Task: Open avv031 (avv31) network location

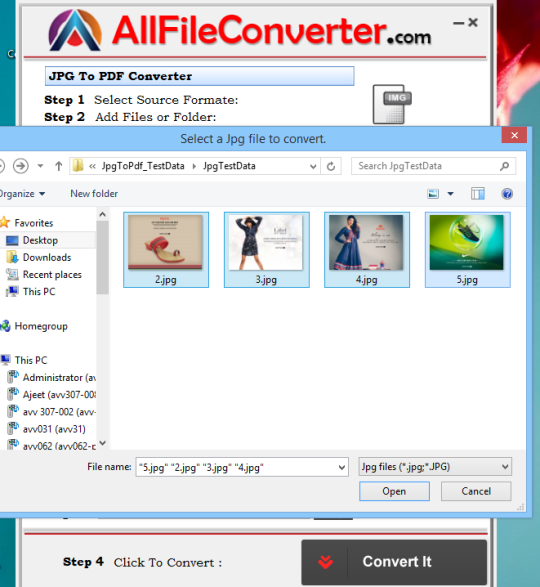Action: (x=54, y=429)
